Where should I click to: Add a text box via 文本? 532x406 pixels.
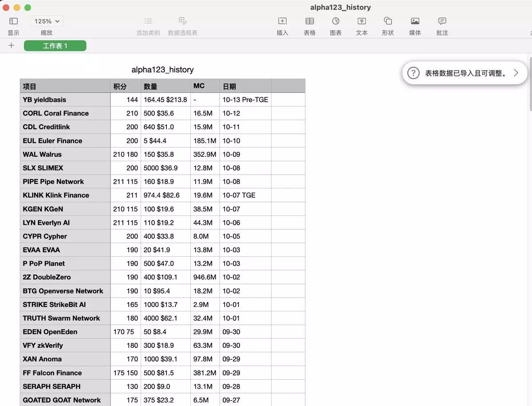[362, 21]
